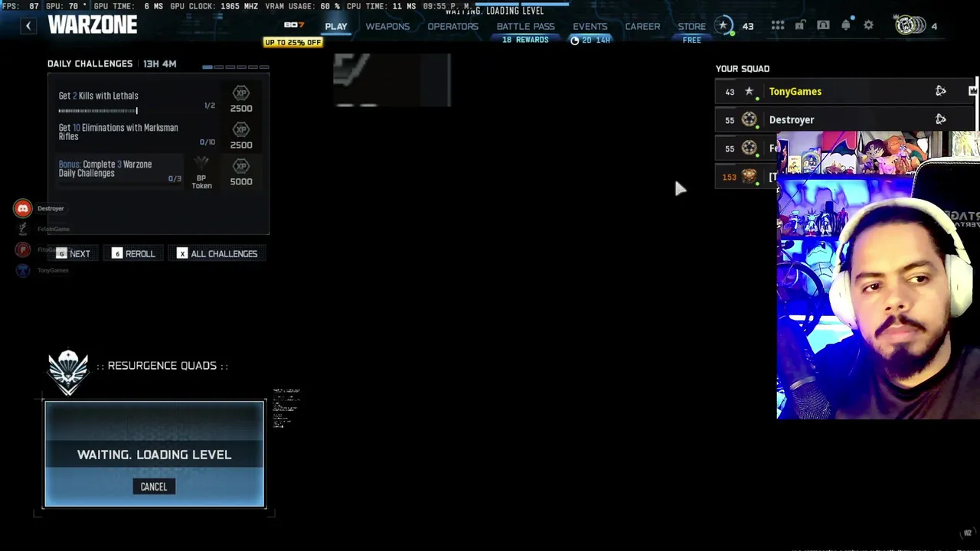The image size is (980, 551).
Task: Open the notifications bell icon
Action: click(x=846, y=25)
